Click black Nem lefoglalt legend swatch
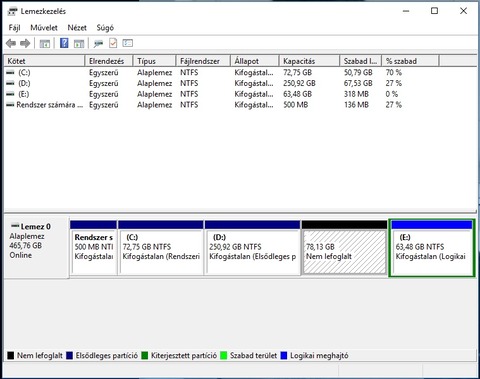Viewport: 480px width, 379px height. pyautogui.click(x=11, y=356)
